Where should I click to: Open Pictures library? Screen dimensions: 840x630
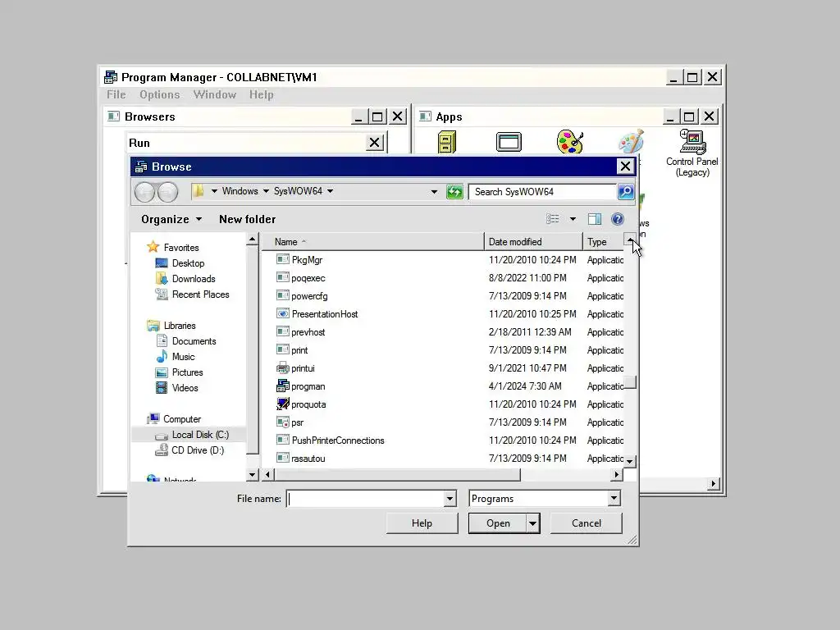[188, 372]
